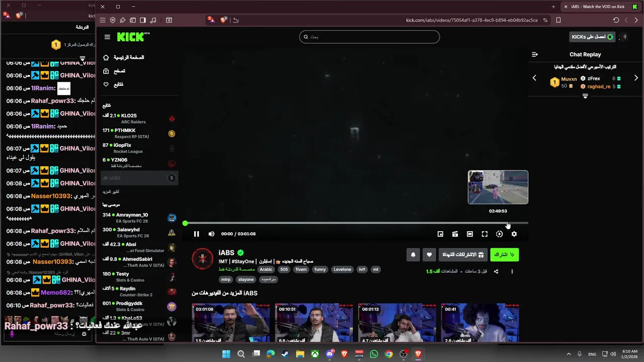Open Raydin Counter-Strike 2 channel
The height and width of the screenshot is (362, 644).
[x=139, y=292]
